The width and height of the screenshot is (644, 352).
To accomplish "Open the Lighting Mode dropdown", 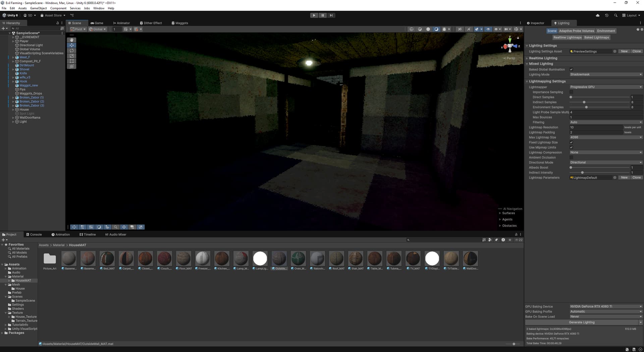I will 606,74.
